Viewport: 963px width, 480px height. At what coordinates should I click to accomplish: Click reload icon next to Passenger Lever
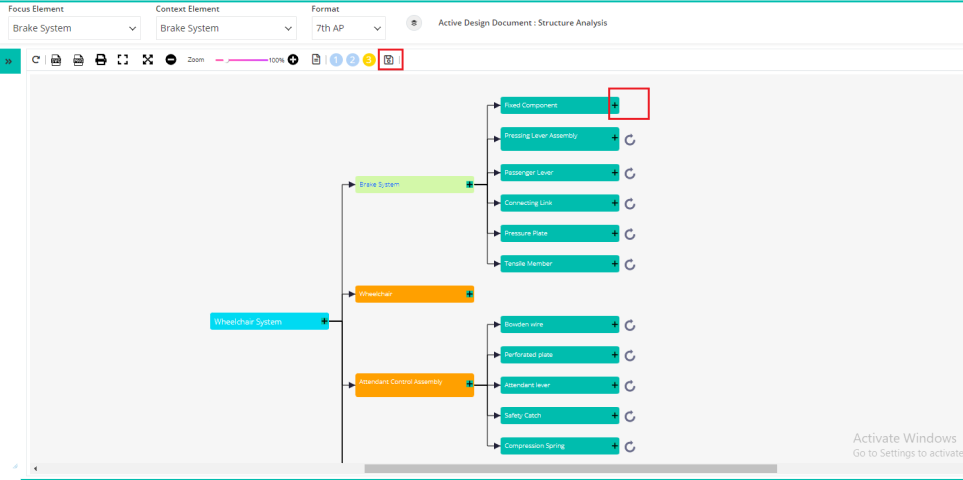[630, 174]
